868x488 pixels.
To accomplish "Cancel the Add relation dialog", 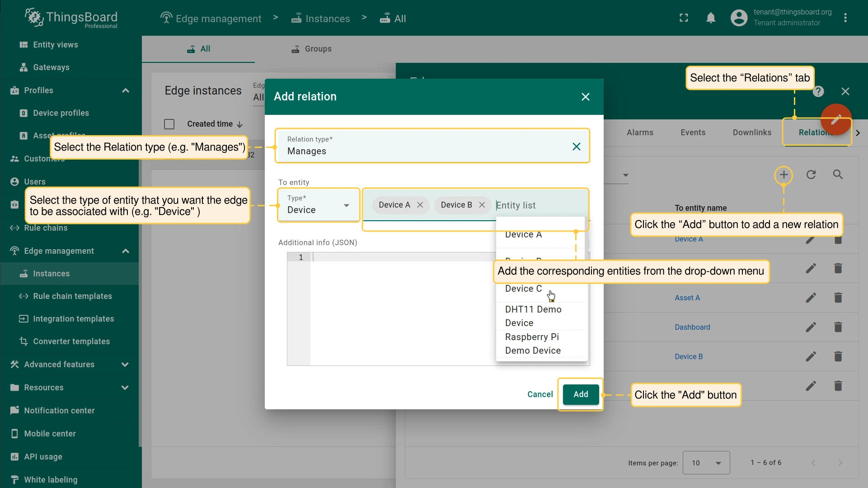I will tap(540, 394).
